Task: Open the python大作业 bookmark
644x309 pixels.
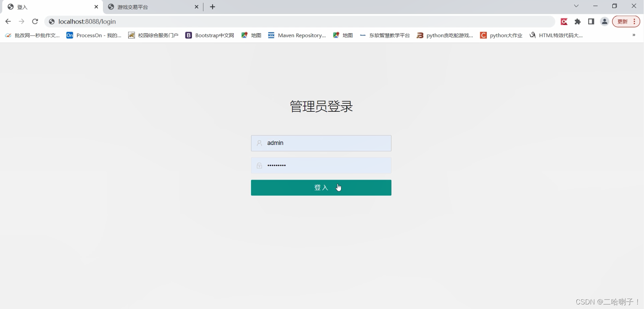Action: (501, 35)
